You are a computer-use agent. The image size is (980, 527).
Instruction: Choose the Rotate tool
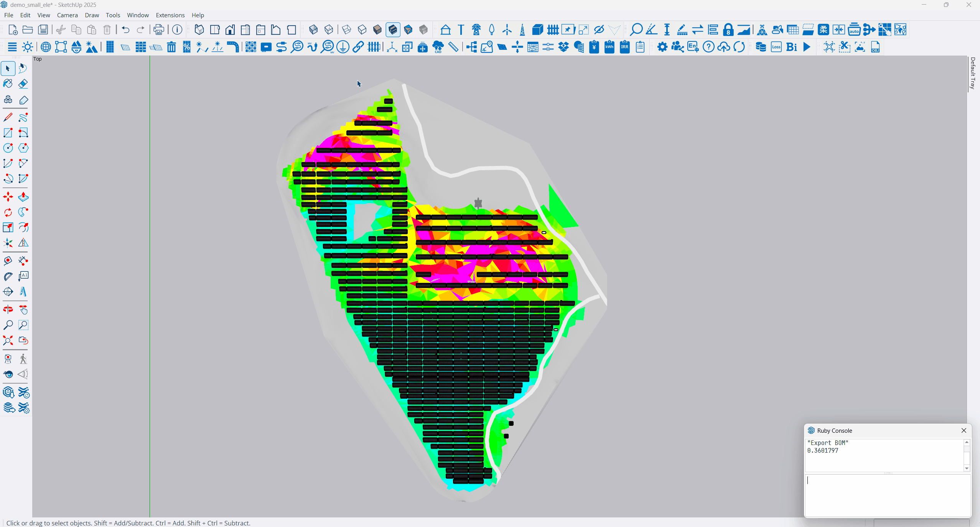8,212
